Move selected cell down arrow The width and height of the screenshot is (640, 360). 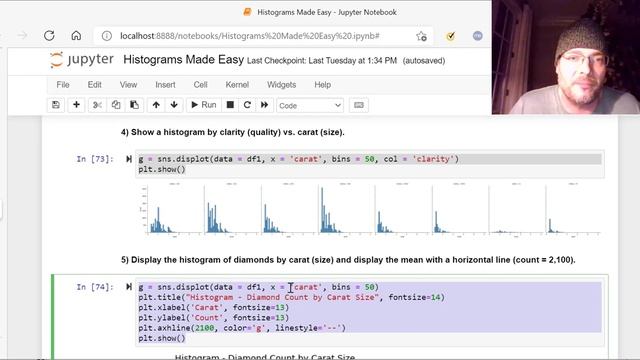[174, 105]
